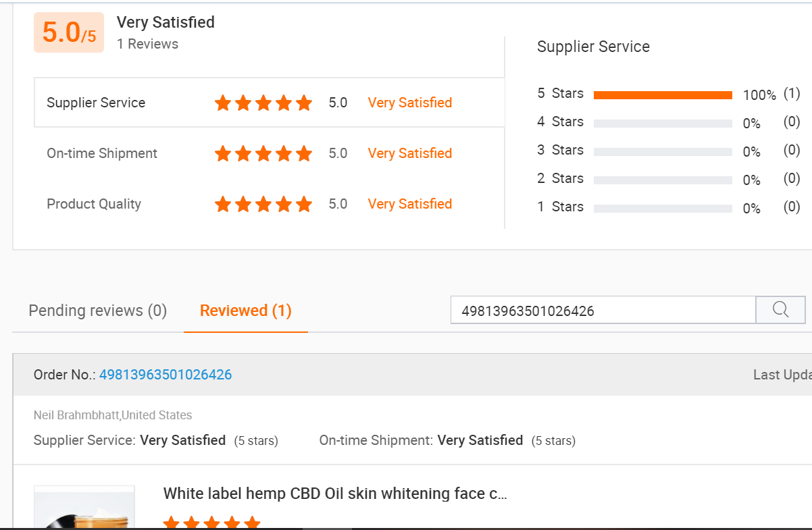Click the Product Quality star rating icons
The width and height of the screenshot is (812, 530).
pos(263,204)
